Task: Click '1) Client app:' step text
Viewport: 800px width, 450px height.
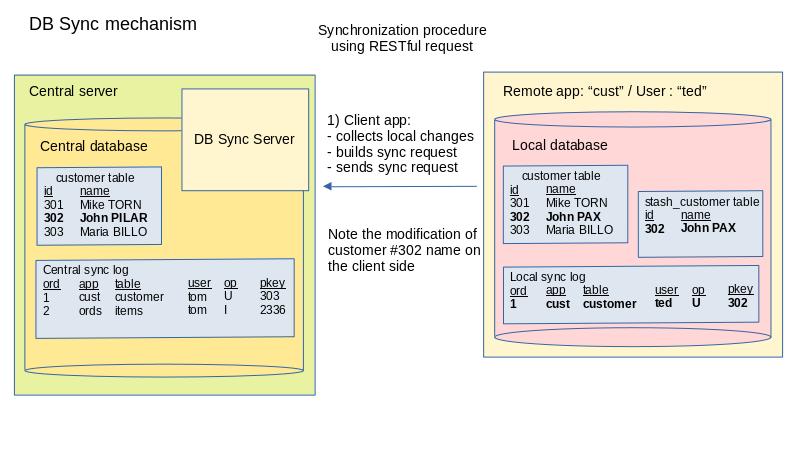Action: (x=369, y=120)
